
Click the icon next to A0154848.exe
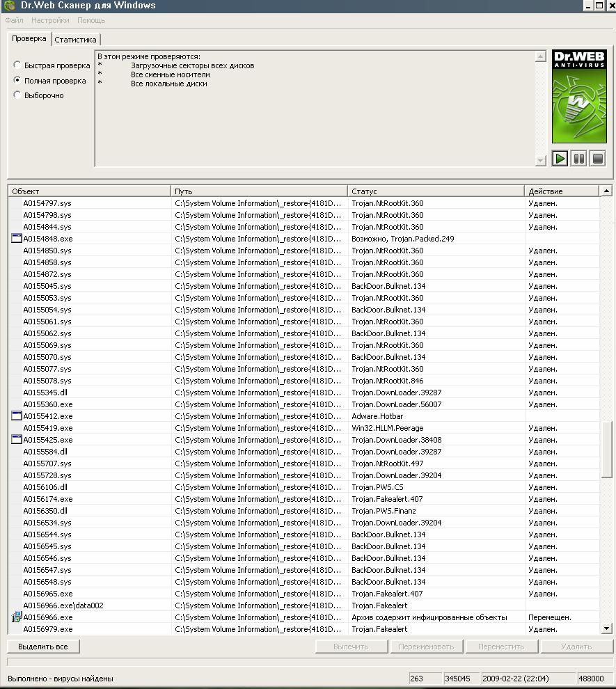point(17,239)
